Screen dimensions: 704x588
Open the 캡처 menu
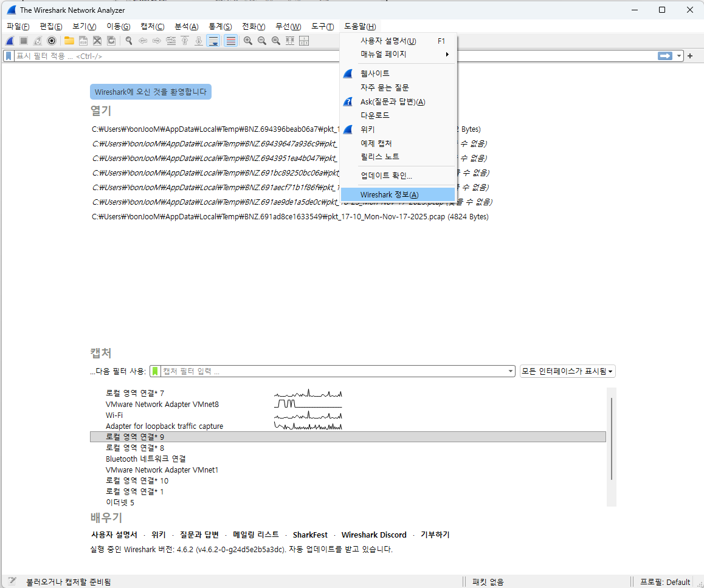152,27
